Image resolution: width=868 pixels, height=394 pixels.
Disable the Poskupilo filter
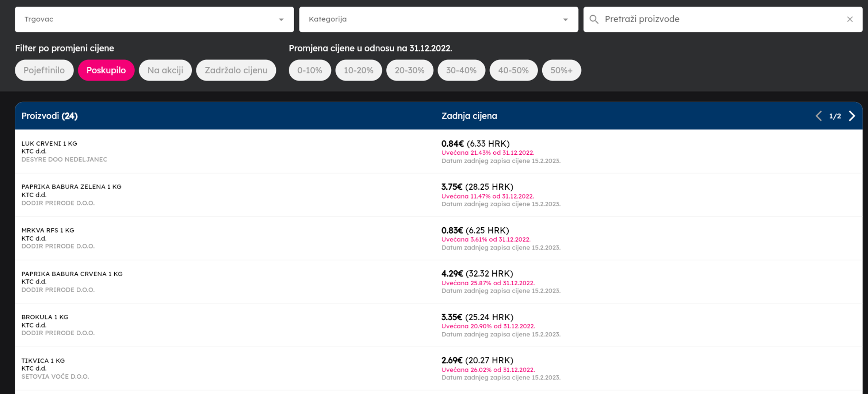[106, 70]
